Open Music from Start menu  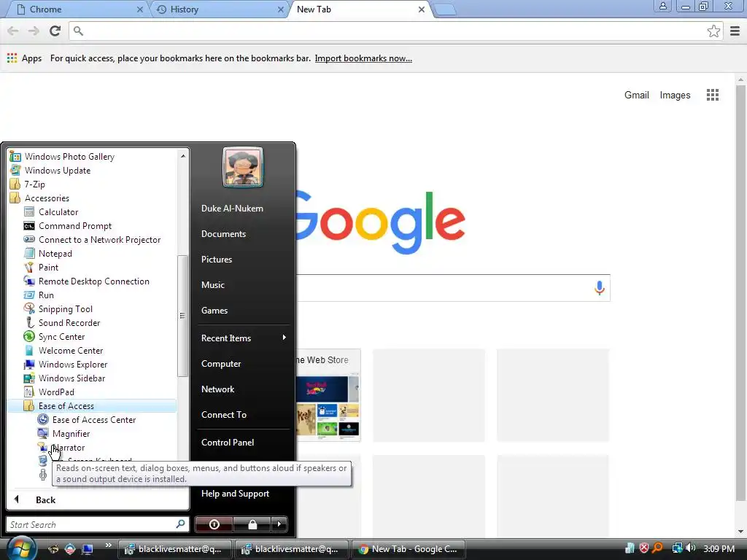click(x=212, y=285)
